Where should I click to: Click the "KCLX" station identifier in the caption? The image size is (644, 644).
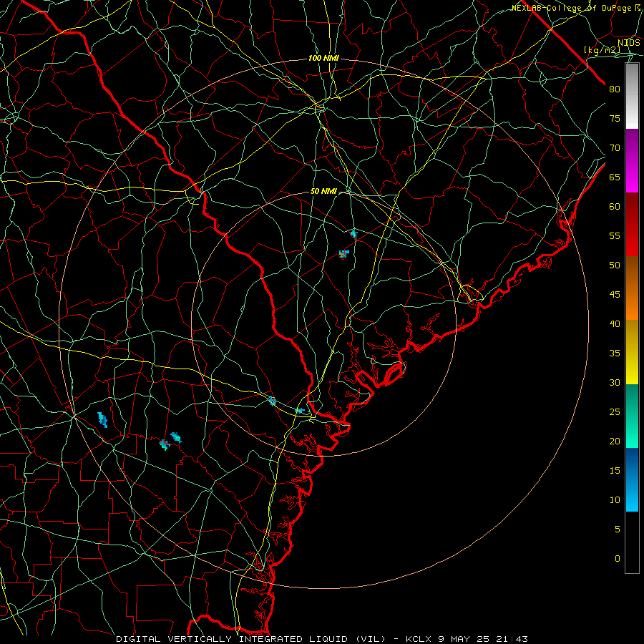pos(418,639)
